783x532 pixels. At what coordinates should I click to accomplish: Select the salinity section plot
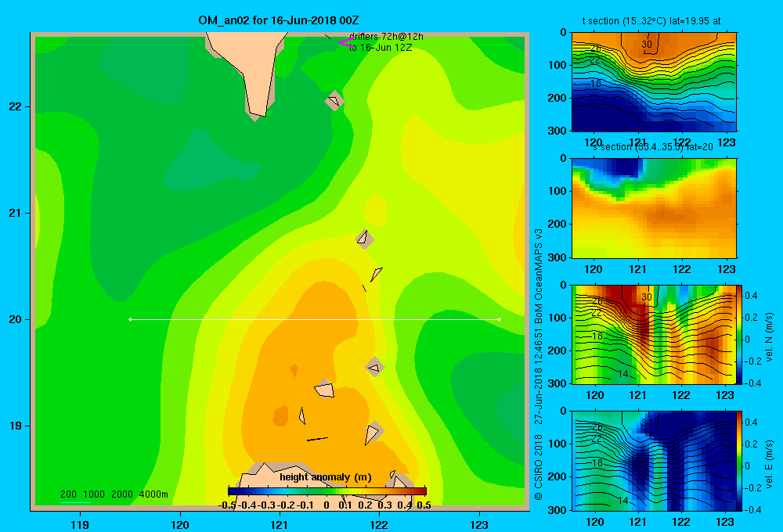[x=654, y=208]
